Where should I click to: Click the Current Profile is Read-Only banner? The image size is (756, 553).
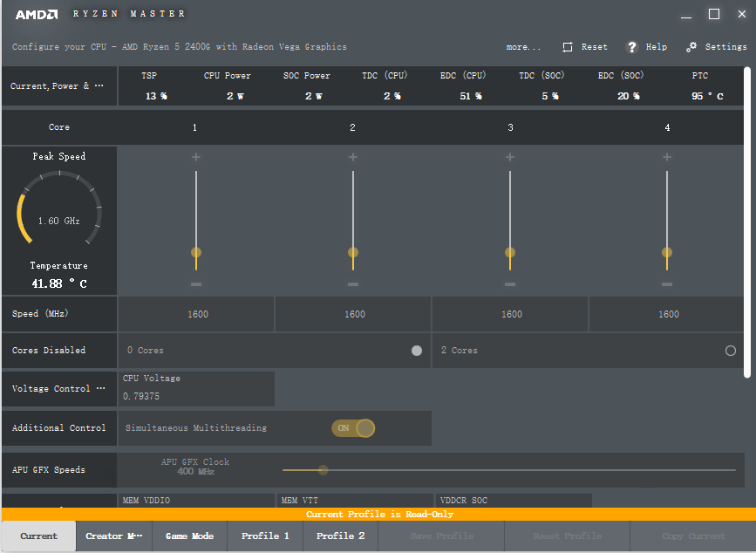point(379,514)
